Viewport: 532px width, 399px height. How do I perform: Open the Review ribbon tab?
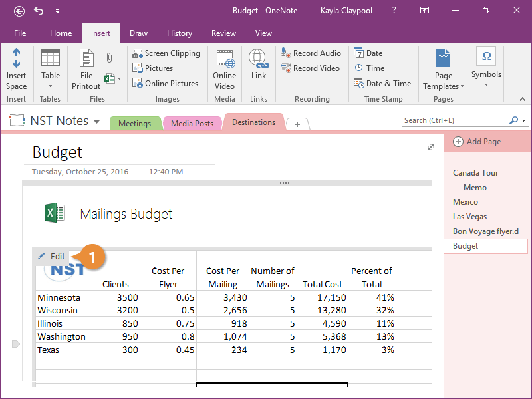coord(223,33)
